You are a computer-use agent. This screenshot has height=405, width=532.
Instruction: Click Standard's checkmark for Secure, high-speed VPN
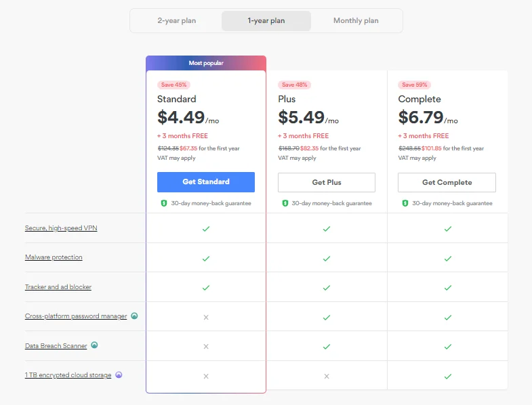[x=206, y=229]
